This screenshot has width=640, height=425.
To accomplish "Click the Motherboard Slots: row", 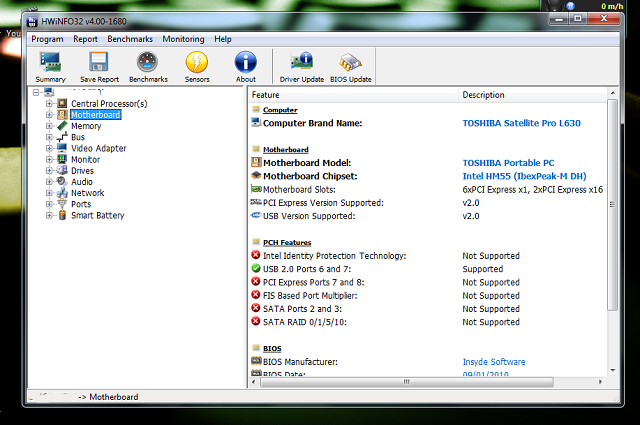I will pyautogui.click(x=427, y=189).
